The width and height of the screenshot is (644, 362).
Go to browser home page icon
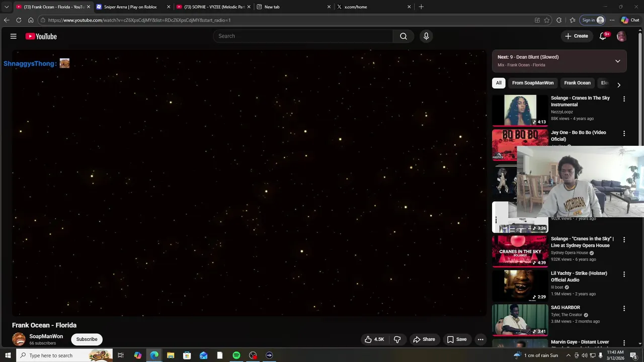pos(31,20)
